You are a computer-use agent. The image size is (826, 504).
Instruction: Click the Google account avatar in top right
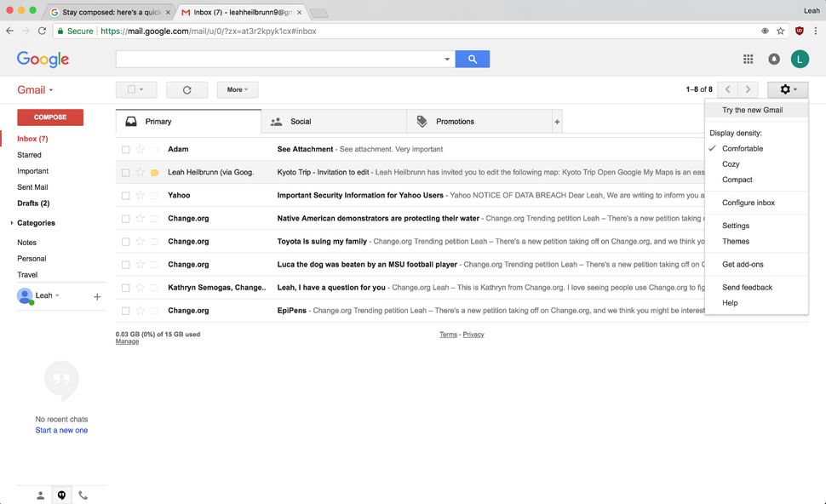point(799,59)
